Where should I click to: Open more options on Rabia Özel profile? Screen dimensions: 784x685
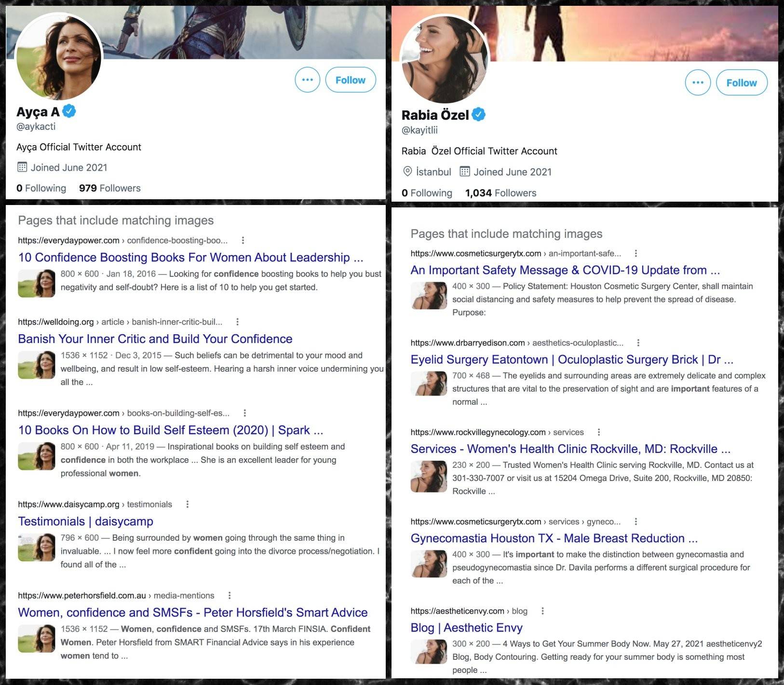697,82
